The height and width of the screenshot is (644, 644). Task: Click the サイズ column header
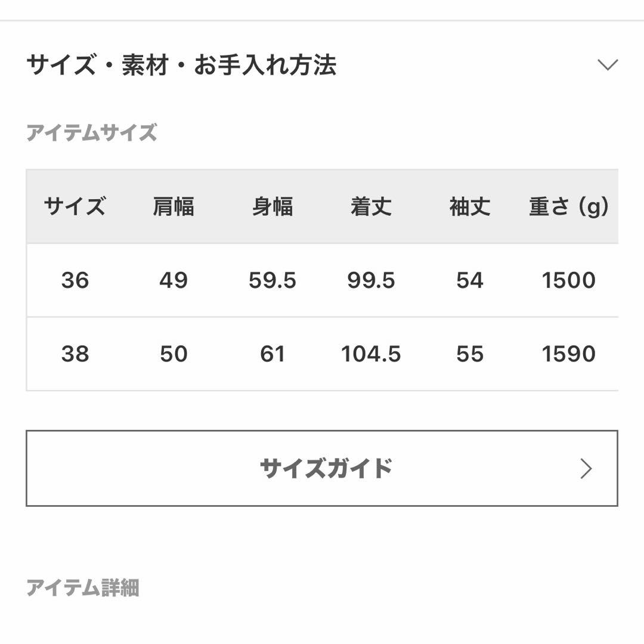76,206
